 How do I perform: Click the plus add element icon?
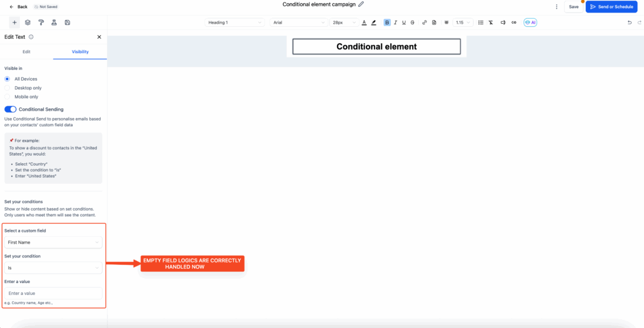click(14, 22)
